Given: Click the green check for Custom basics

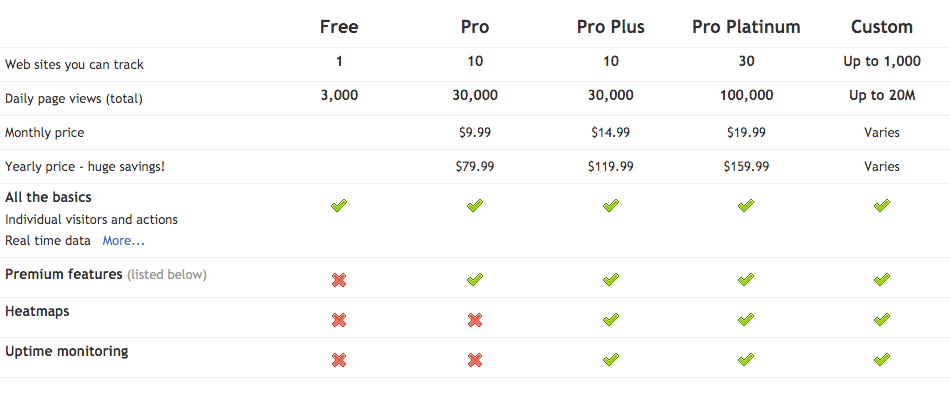Looking at the screenshot, I should 881,205.
